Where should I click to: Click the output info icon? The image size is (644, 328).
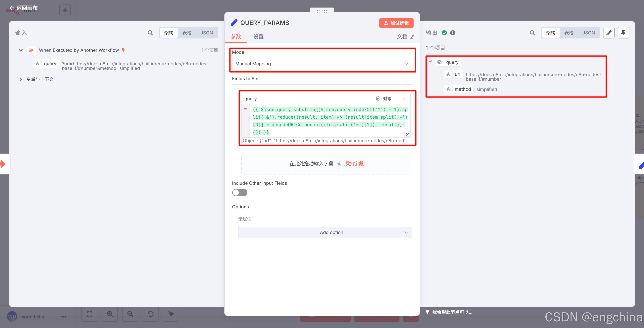[x=453, y=33]
